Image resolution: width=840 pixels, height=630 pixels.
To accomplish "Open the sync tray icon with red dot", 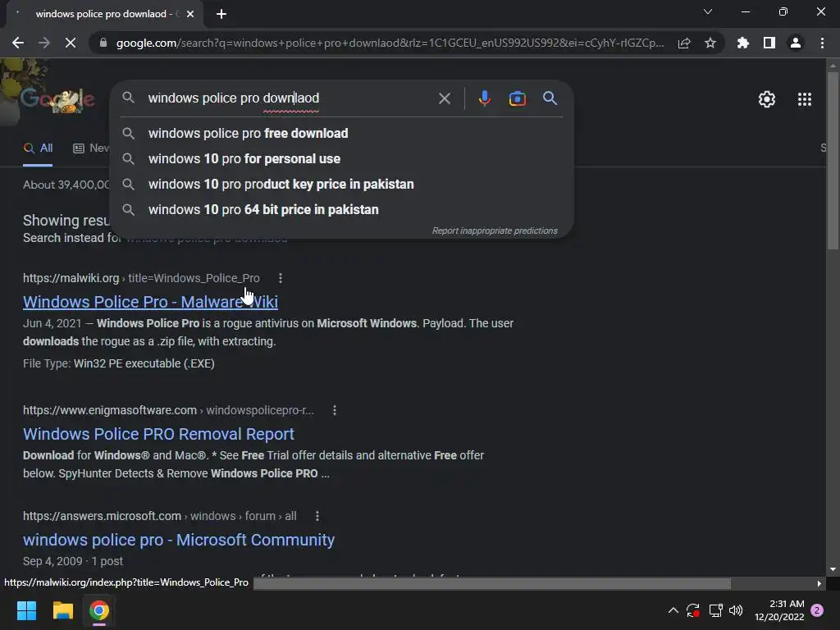I will click(692, 610).
